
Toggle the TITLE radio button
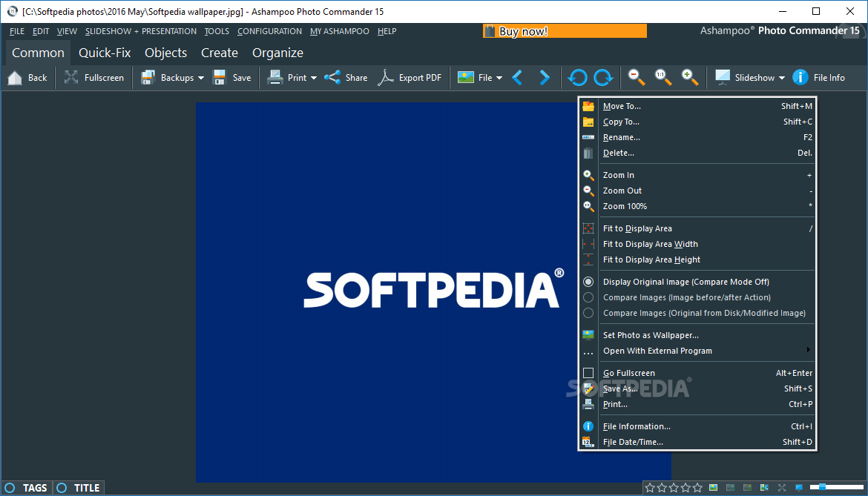tap(62, 488)
